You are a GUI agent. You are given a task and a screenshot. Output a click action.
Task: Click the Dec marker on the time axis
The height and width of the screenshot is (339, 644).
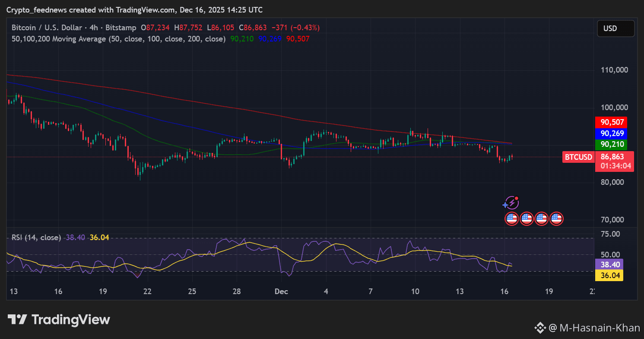[x=281, y=291]
